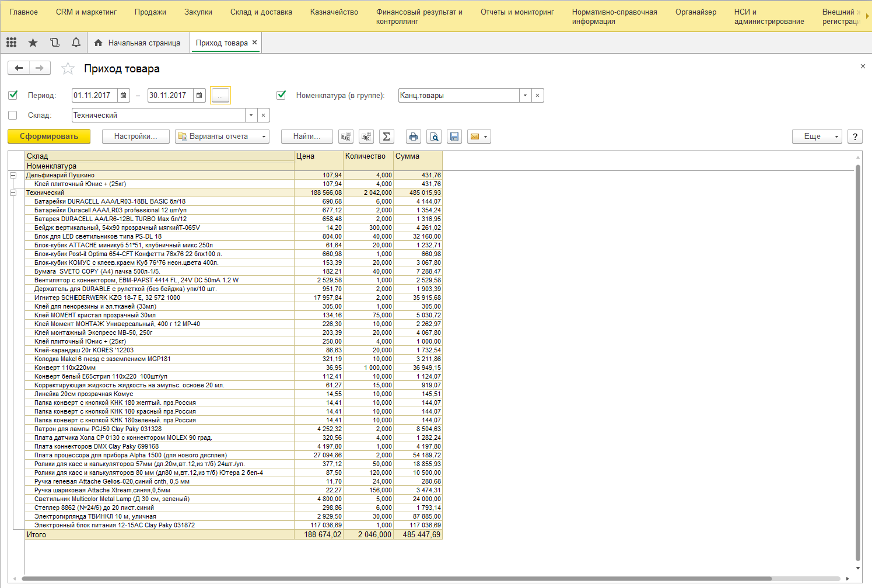Add Приход товара to favorites star
This screenshot has height=588, width=872.
coord(68,69)
